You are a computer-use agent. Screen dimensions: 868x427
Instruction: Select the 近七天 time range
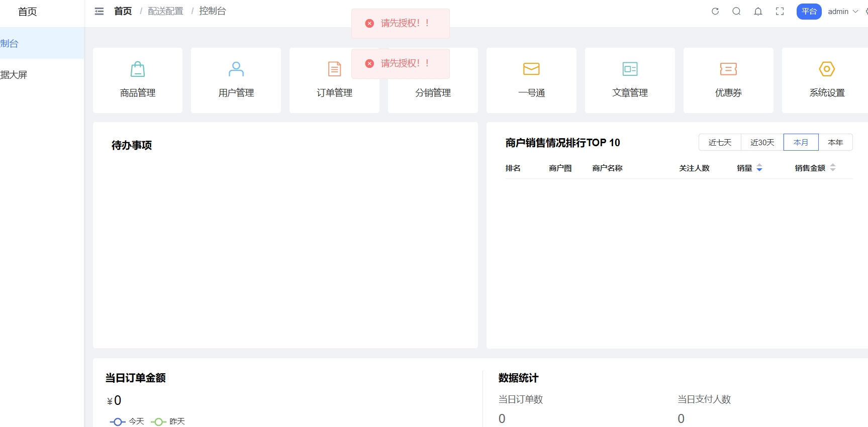pyautogui.click(x=720, y=143)
